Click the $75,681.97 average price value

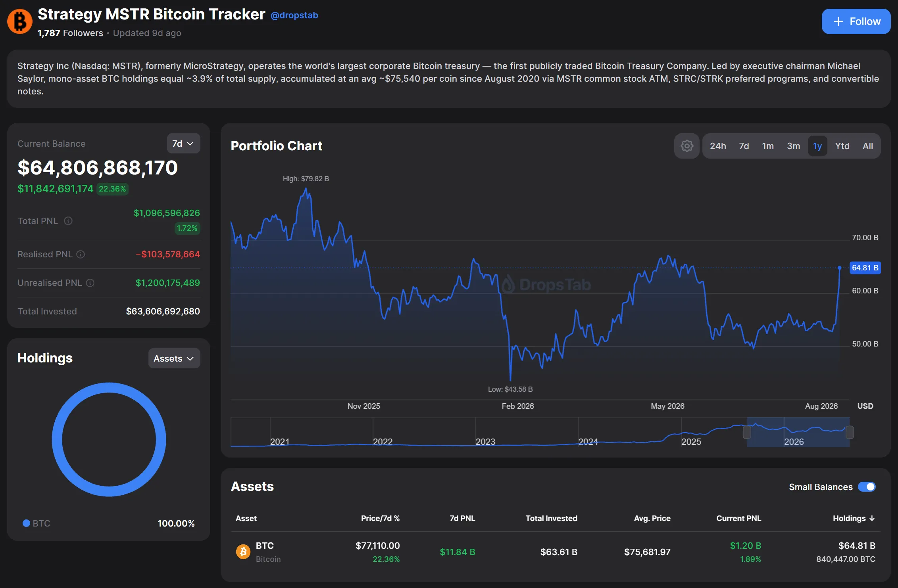pos(647,552)
